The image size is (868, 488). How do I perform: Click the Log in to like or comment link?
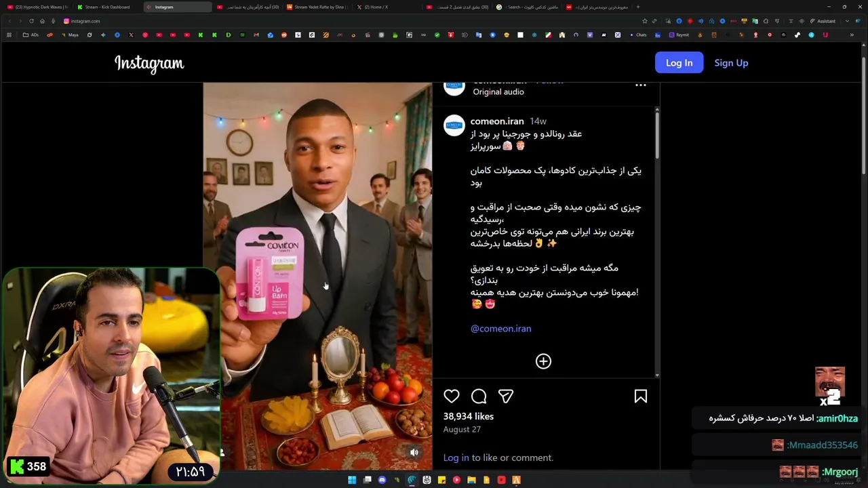[456, 457]
